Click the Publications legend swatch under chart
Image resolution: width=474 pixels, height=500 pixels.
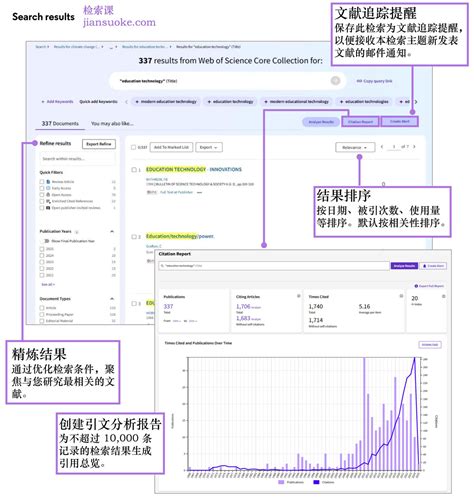click(281, 482)
